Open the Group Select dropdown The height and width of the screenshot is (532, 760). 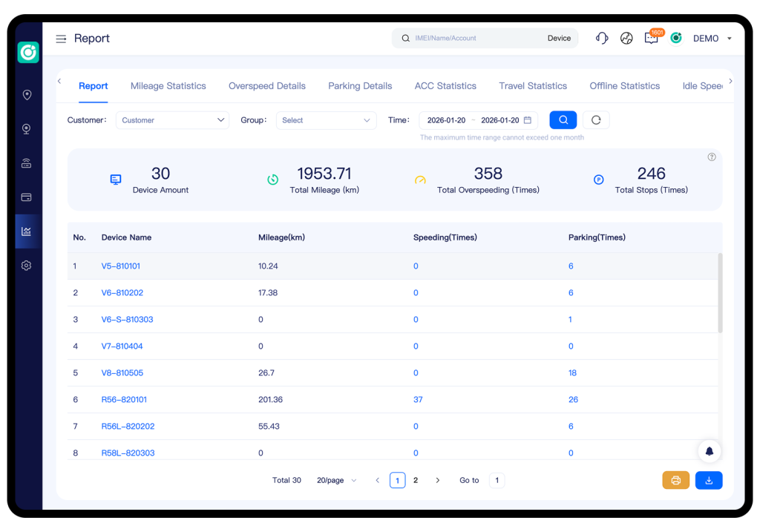tap(326, 120)
